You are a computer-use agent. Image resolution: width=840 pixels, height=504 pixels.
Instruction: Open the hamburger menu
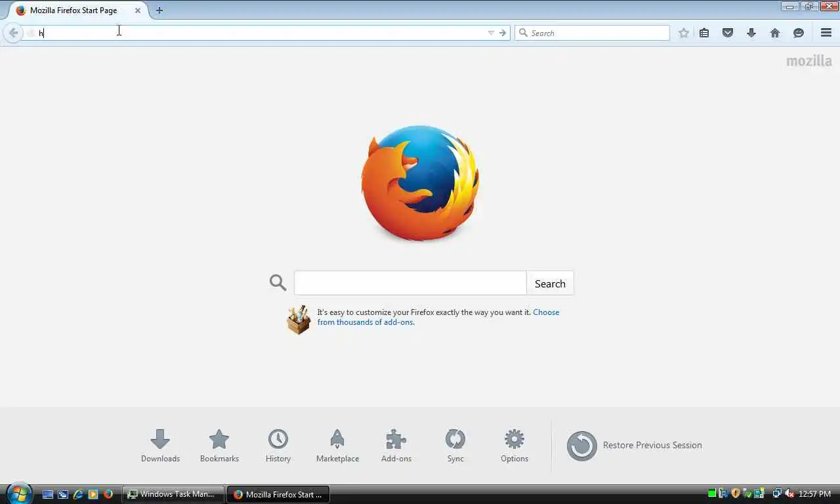tap(826, 33)
